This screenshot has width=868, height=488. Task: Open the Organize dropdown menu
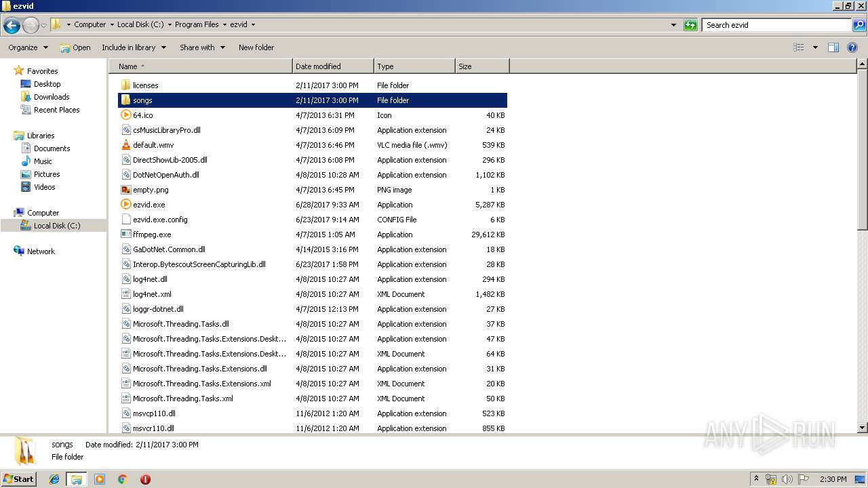click(28, 47)
